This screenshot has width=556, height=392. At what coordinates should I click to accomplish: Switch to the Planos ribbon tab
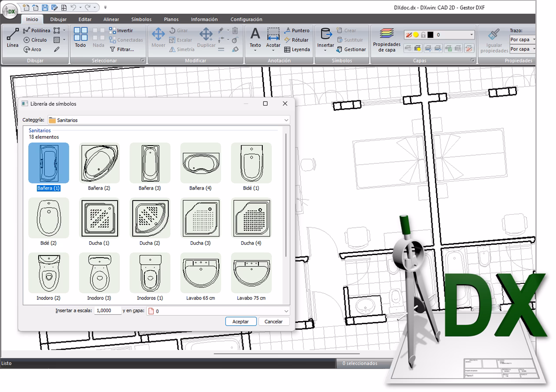pyautogui.click(x=171, y=19)
